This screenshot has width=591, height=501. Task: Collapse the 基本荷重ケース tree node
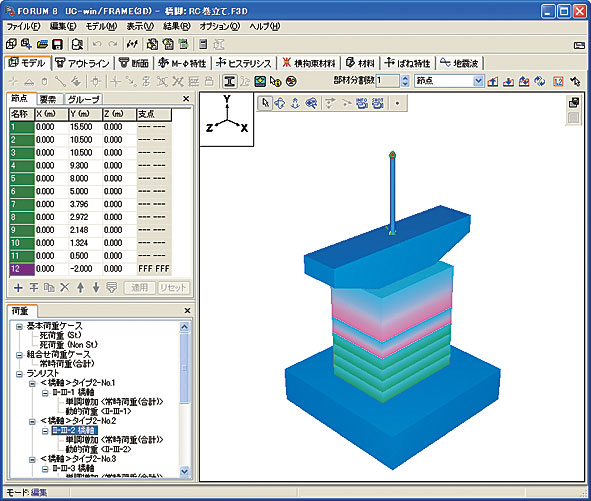tap(19, 326)
